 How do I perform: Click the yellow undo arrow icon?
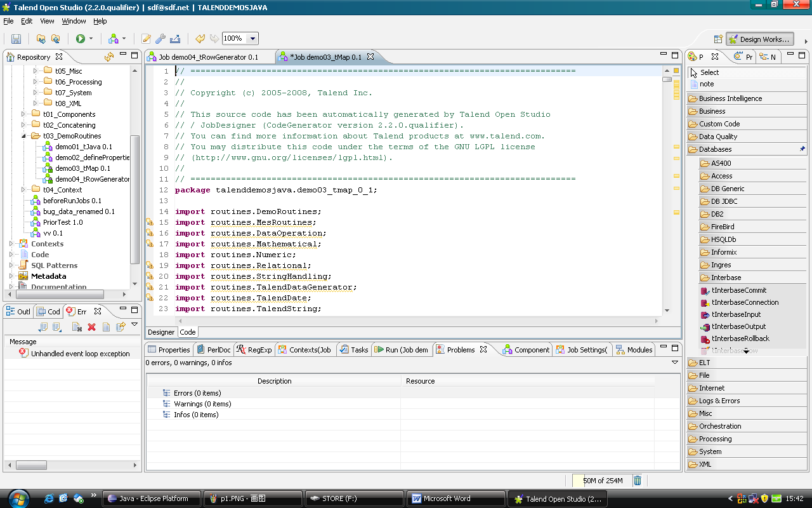[x=200, y=39]
